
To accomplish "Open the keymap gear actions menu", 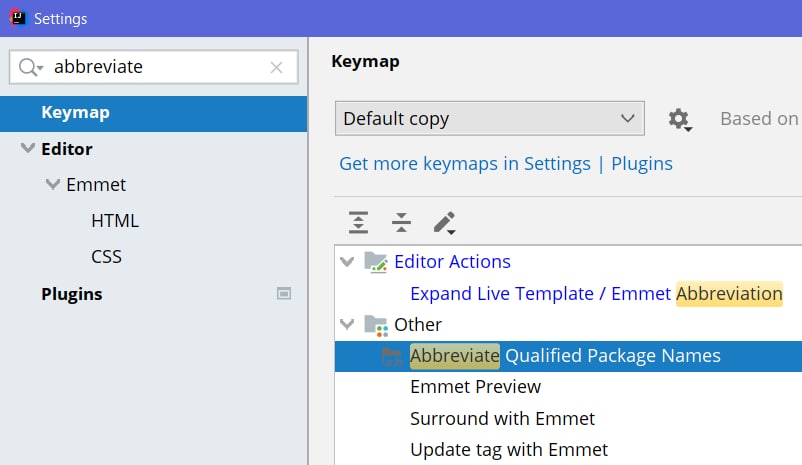I will [680, 119].
